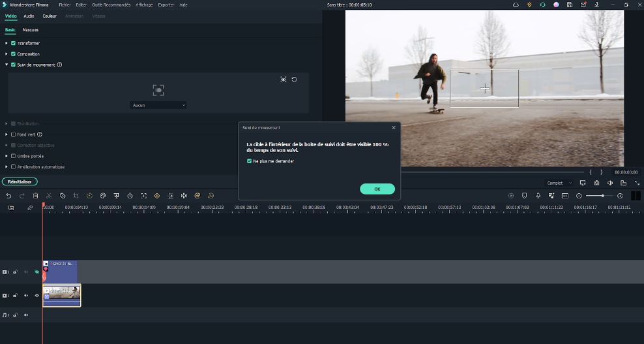Close the Suivi de mouvement dialog
This screenshot has width=644, height=344.
coord(394,127)
